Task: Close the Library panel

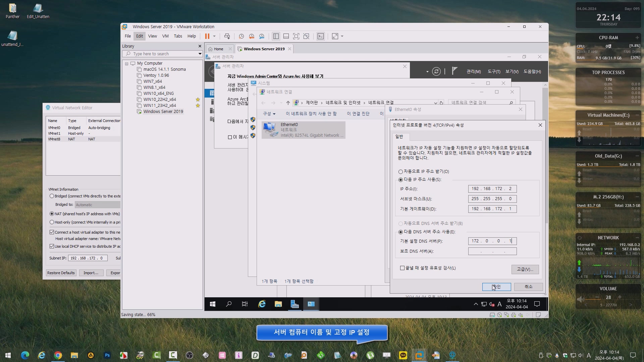Action: click(x=200, y=46)
